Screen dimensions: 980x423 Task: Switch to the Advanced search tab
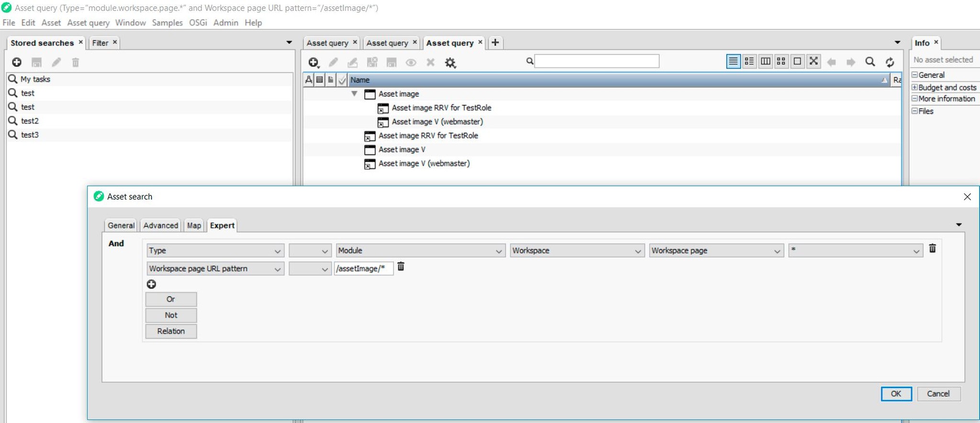point(160,225)
